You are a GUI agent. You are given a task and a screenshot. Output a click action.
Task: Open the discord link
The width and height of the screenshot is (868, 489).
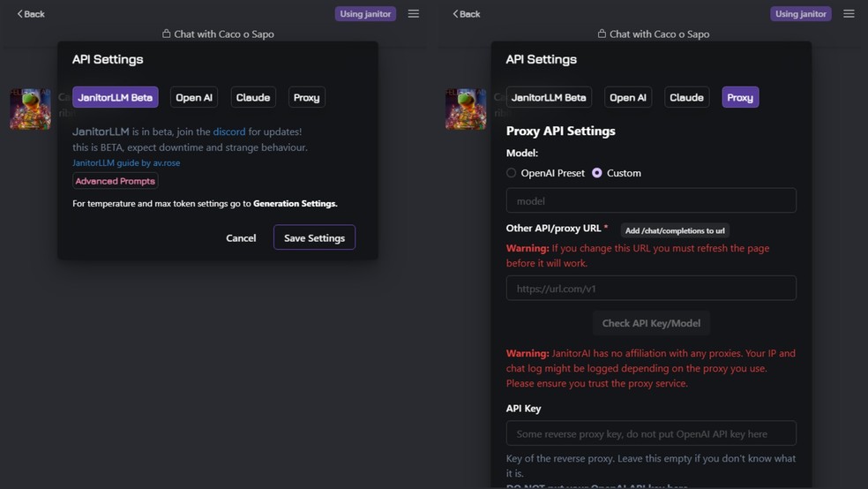[229, 132]
